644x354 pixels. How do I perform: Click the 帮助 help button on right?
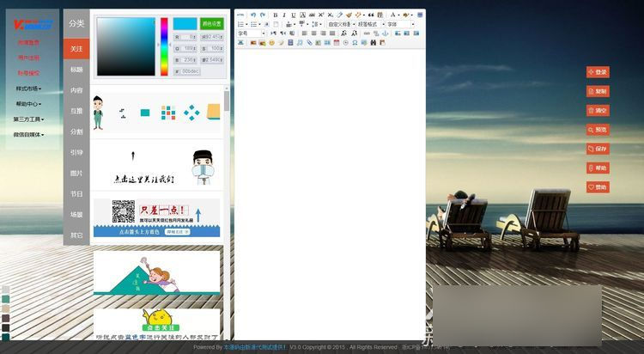[598, 168]
